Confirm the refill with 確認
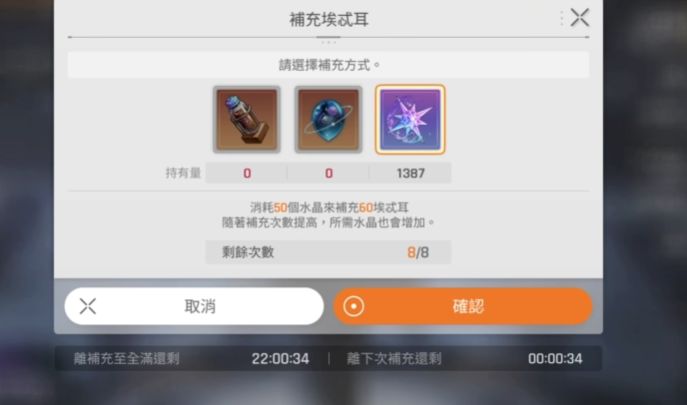This screenshot has height=405, width=687. (x=463, y=306)
